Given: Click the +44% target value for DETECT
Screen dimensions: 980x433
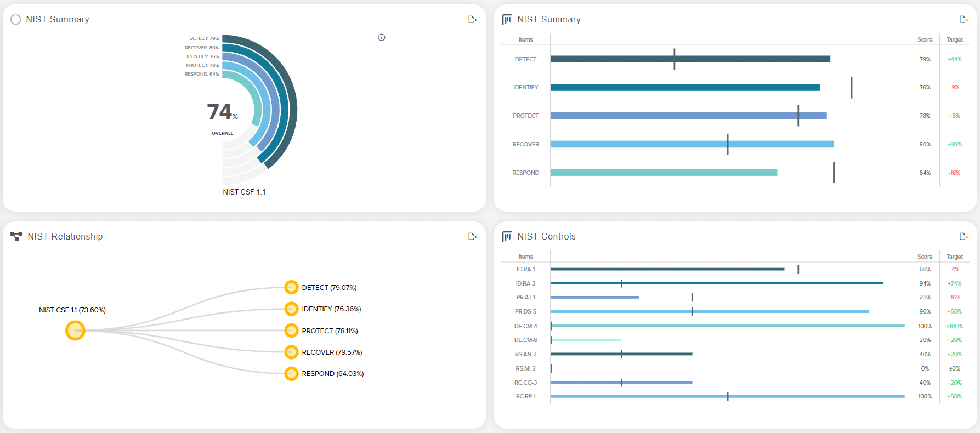Looking at the screenshot, I should click(x=954, y=59).
